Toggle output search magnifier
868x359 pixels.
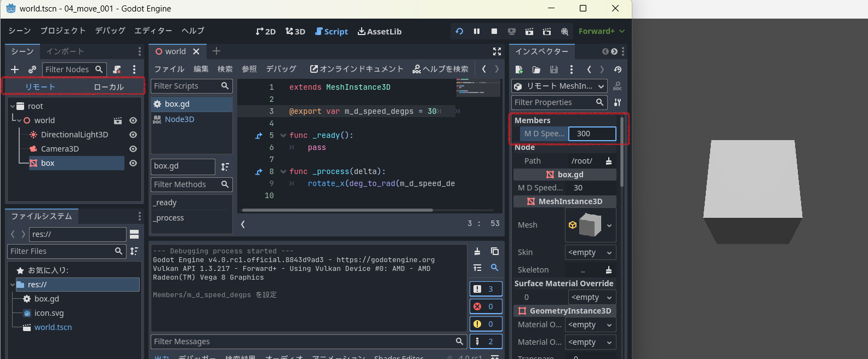coord(495,268)
